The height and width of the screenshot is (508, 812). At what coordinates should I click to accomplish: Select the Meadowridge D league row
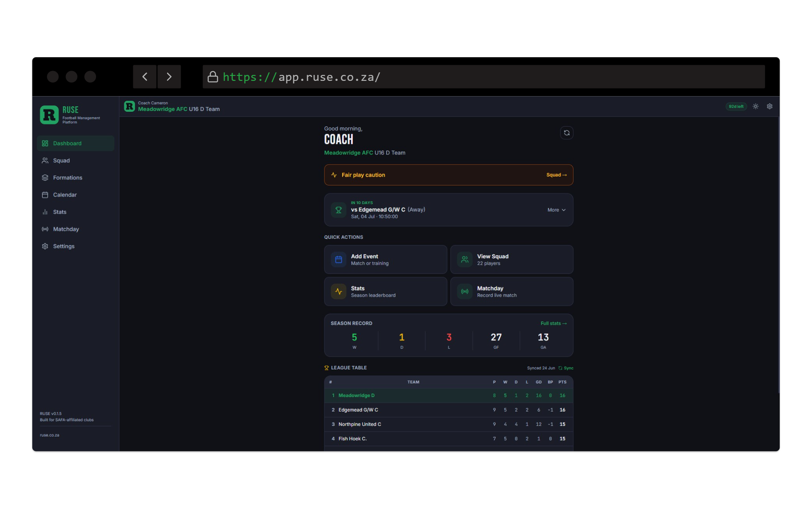[x=449, y=396]
